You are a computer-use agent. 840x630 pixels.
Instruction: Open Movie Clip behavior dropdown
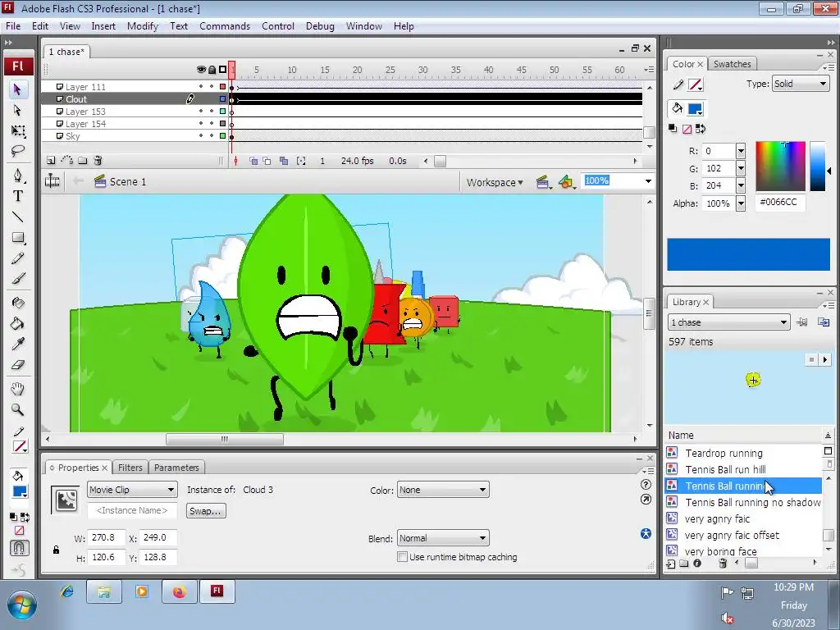tap(132, 490)
